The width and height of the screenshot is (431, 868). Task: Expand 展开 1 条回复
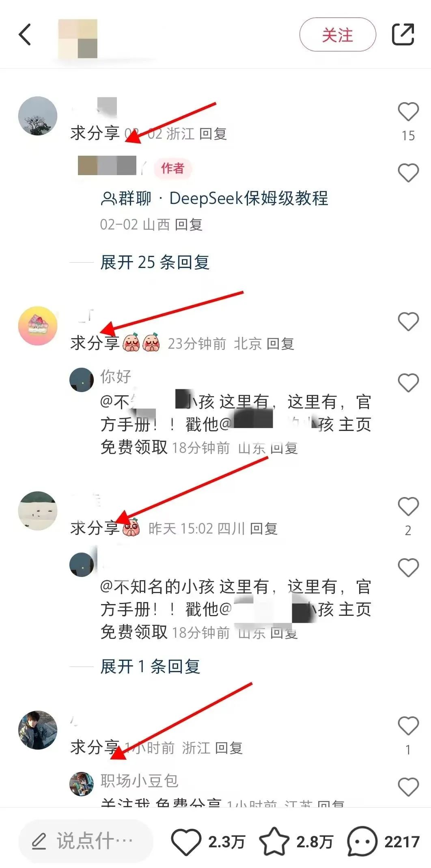pos(150,667)
